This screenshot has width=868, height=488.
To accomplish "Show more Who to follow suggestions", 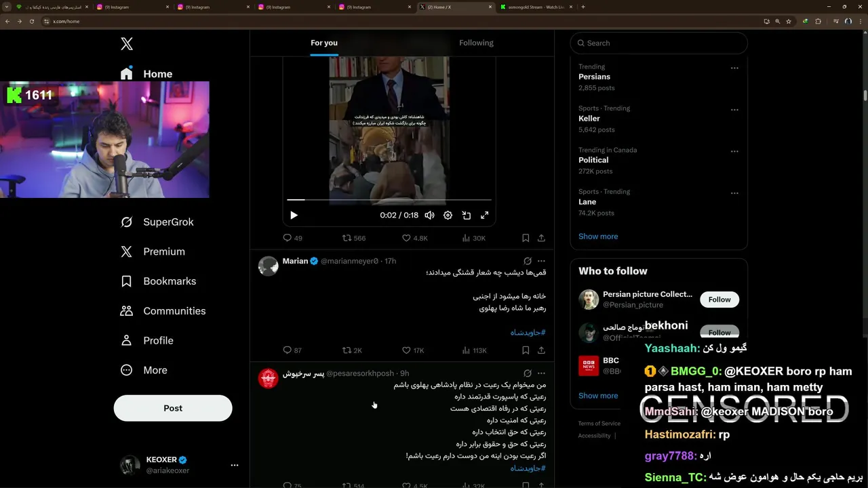I will (598, 396).
